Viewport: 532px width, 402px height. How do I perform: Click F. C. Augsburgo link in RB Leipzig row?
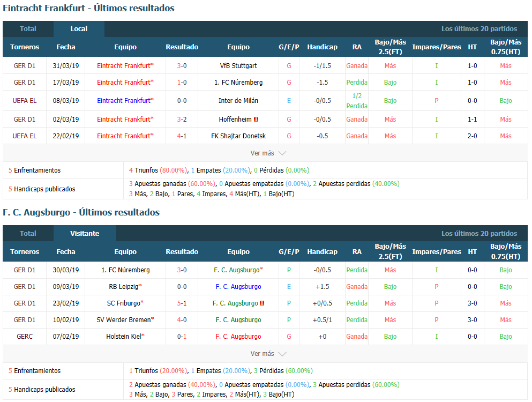[238, 287]
